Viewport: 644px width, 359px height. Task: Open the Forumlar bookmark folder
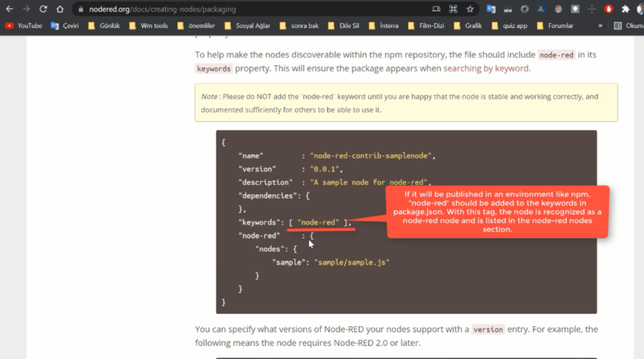coord(555,26)
